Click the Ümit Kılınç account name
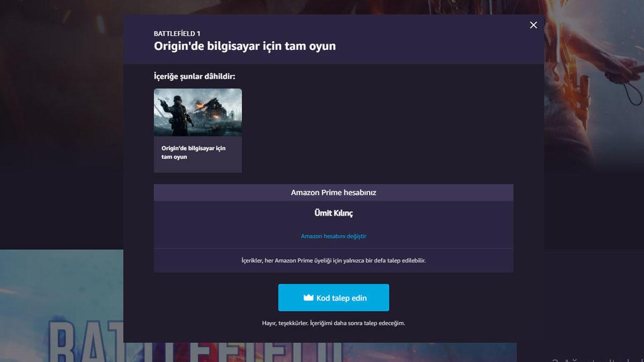 coord(333,212)
